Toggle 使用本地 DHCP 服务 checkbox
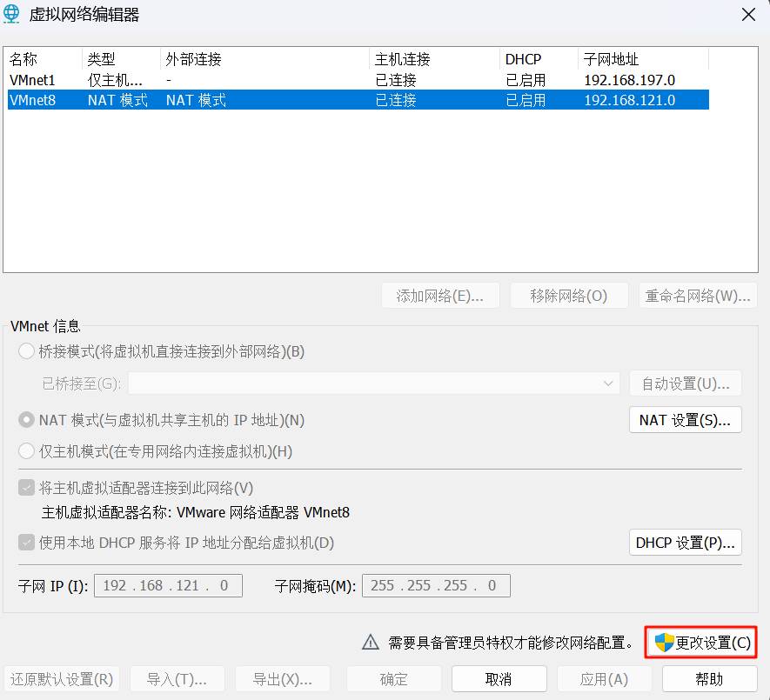 point(27,543)
